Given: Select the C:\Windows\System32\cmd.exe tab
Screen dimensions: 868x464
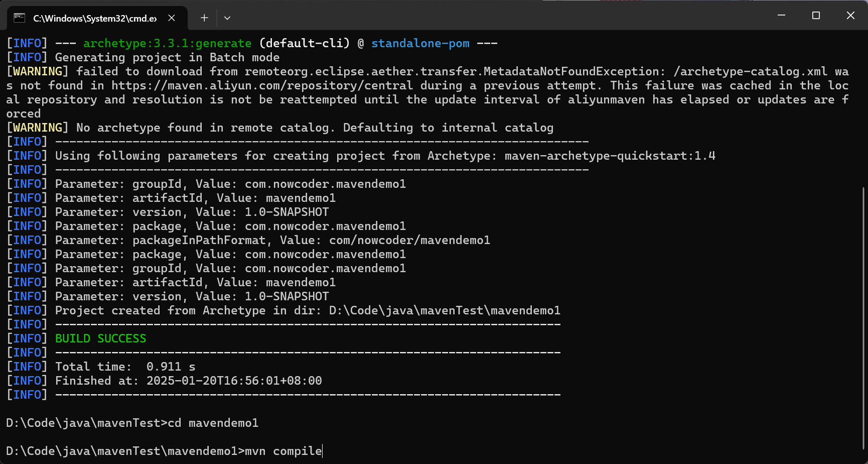Looking at the screenshot, I should pyautogui.click(x=94, y=18).
